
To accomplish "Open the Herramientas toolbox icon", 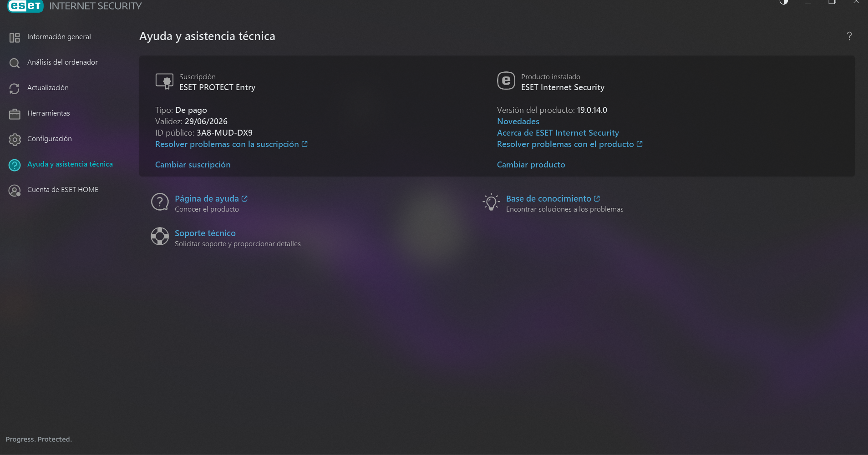I will [15, 114].
